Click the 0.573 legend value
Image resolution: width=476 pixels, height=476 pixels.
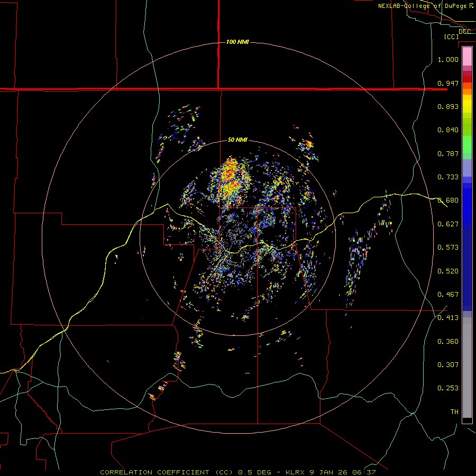click(448, 247)
